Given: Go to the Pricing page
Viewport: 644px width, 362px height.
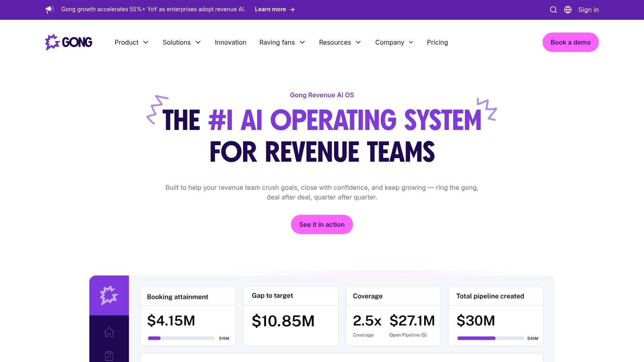Looking at the screenshot, I should [x=438, y=42].
